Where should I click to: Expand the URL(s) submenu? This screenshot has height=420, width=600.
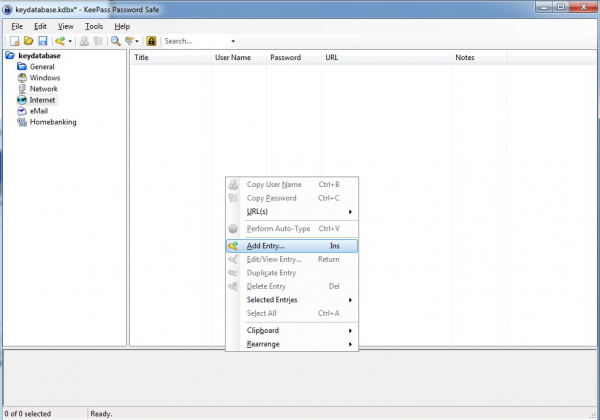(x=292, y=212)
